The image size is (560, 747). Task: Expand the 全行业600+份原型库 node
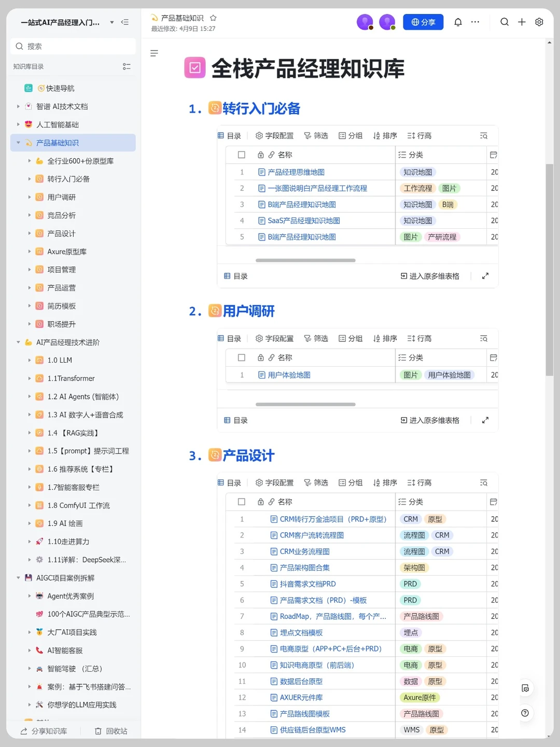(x=30, y=161)
